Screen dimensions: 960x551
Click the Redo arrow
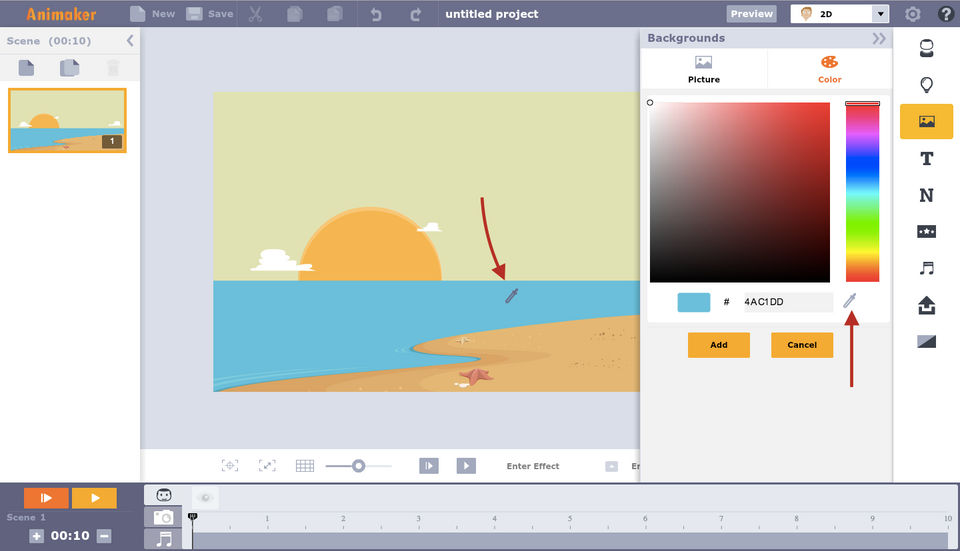[416, 15]
